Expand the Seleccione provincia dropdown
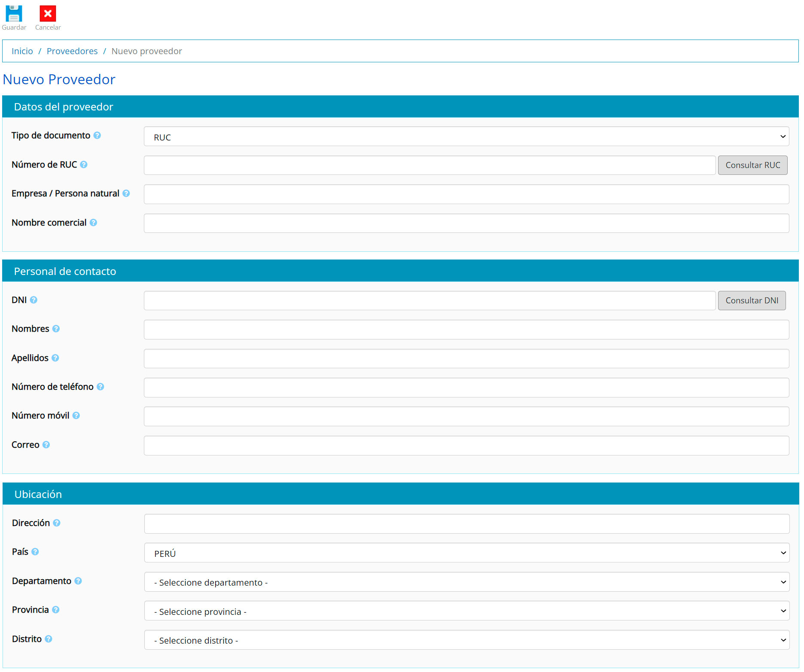 coord(466,611)
